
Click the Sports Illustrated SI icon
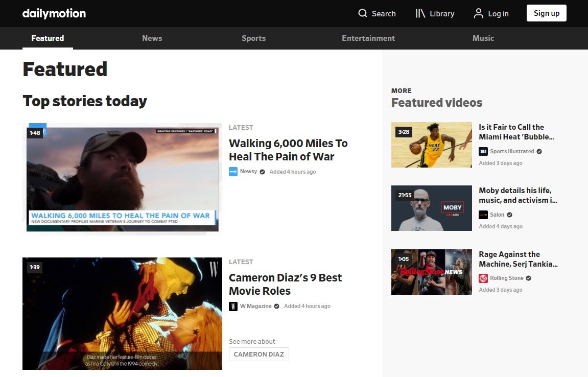(483, 151)
